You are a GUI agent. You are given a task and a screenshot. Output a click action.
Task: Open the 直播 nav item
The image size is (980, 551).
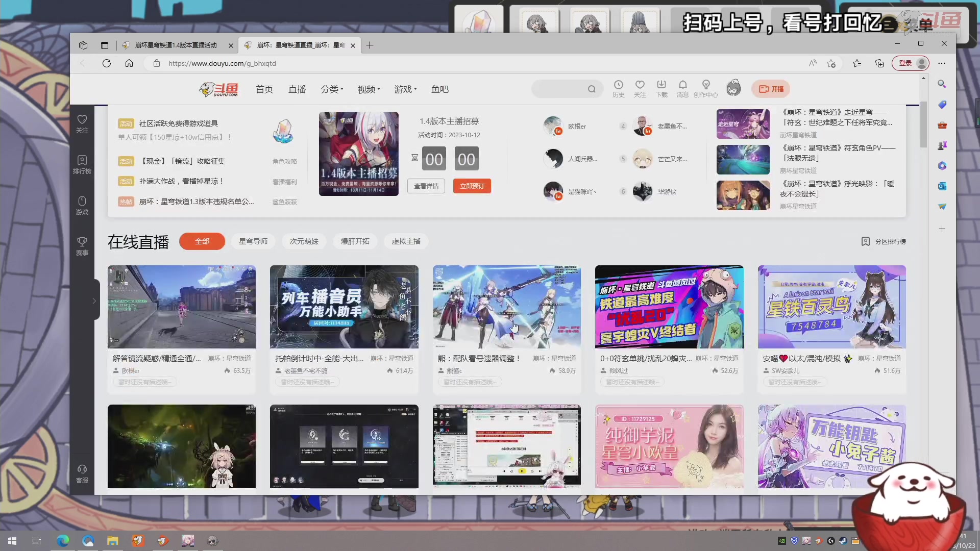[x=297, y=89]
